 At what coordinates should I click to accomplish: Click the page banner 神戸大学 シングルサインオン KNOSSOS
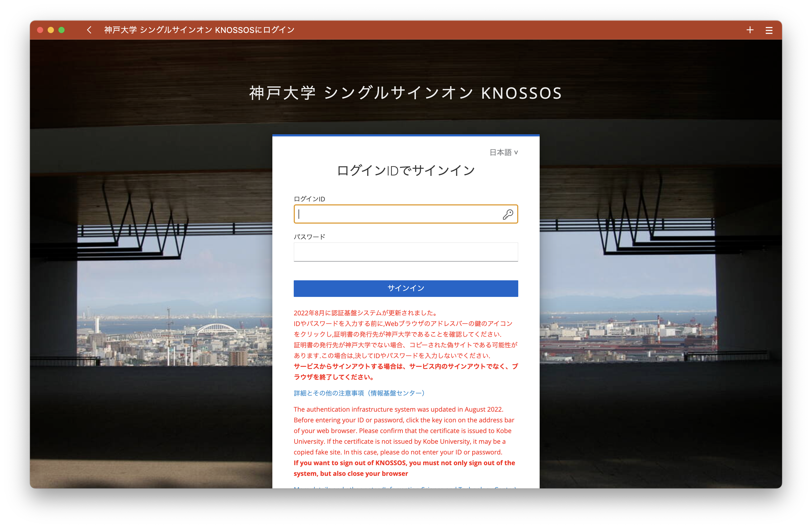406,93
